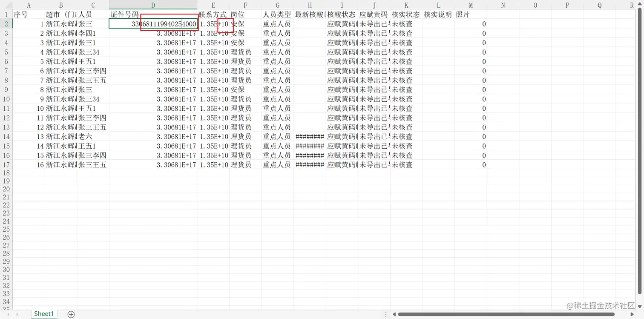644x319 pixels.
Task: Select column G header
Action: 278,5
